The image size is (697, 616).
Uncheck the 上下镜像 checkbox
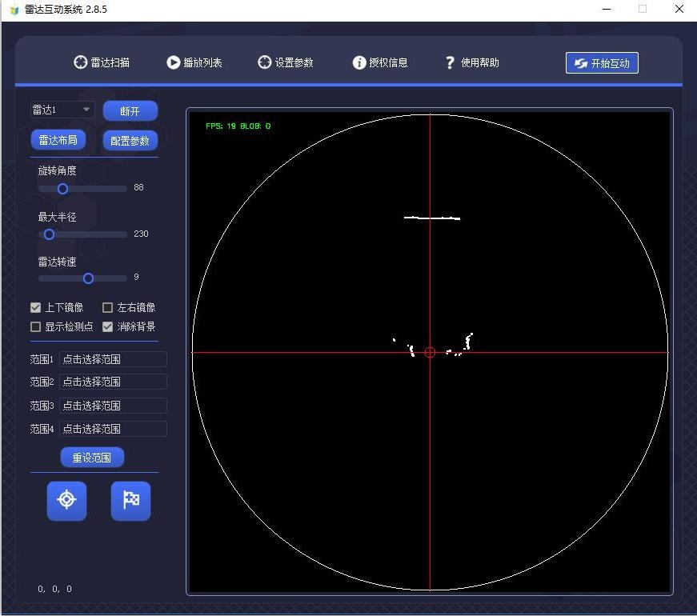click(x=36, y=307)
